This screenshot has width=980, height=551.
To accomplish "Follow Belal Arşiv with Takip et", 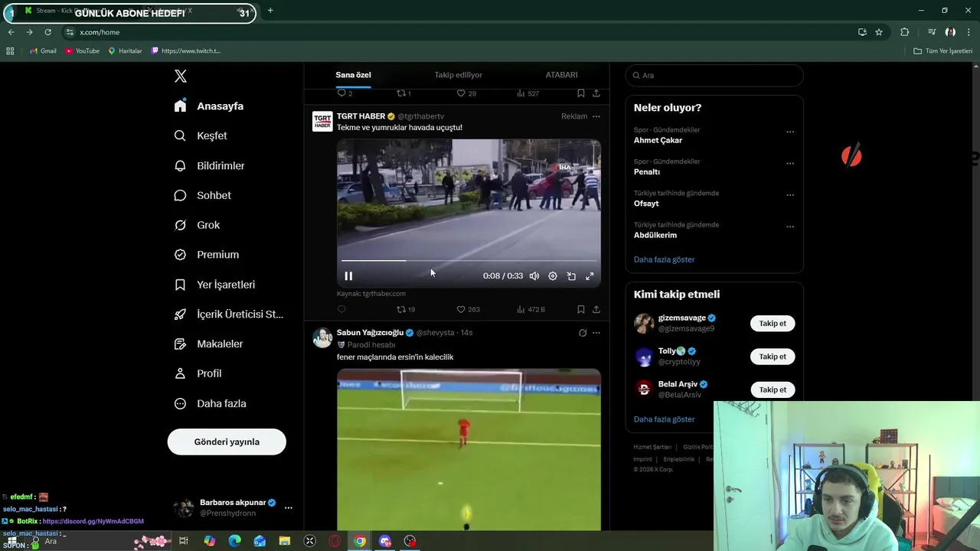I will coord(773,390).
